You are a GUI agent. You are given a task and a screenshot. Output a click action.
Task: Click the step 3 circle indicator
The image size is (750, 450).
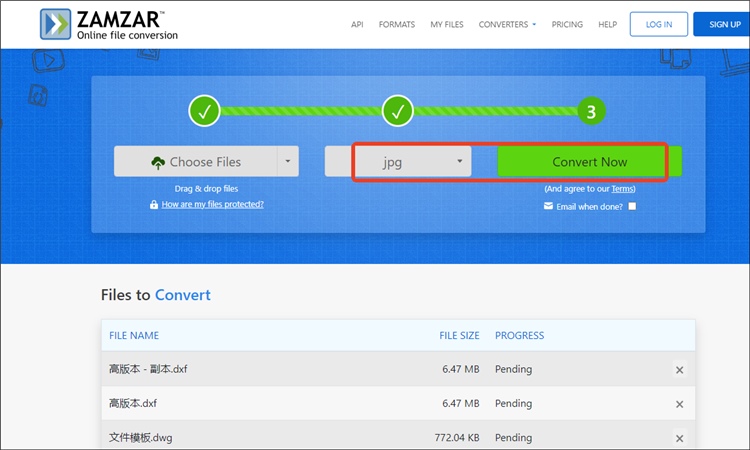(590, 111)
